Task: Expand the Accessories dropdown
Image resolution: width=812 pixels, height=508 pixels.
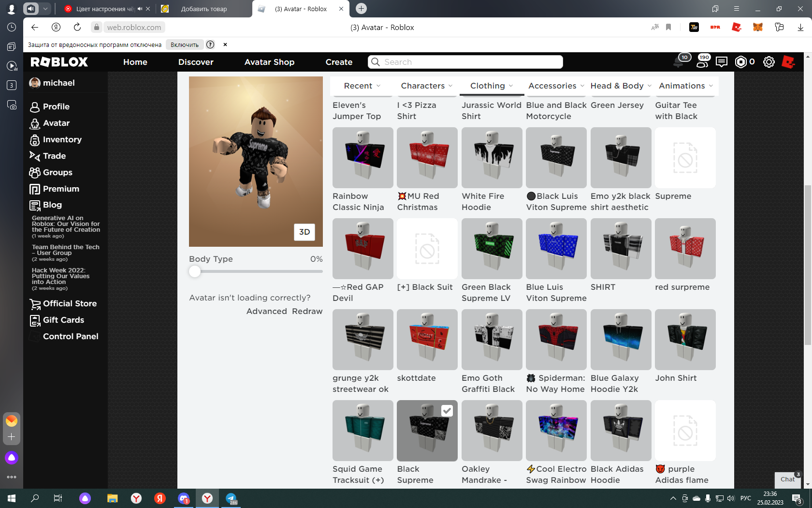Action: tap(556, 86)
